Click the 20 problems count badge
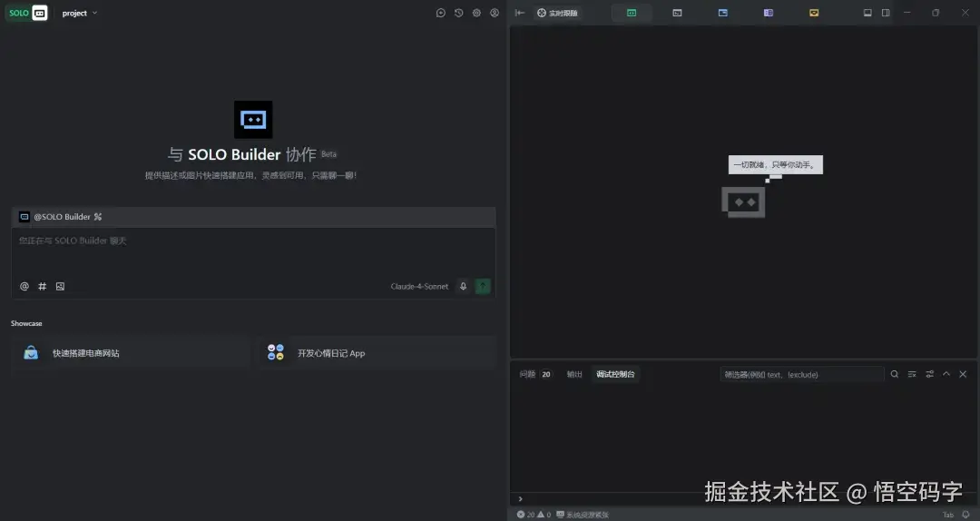The image size is (980, 521). click(546, 375)
